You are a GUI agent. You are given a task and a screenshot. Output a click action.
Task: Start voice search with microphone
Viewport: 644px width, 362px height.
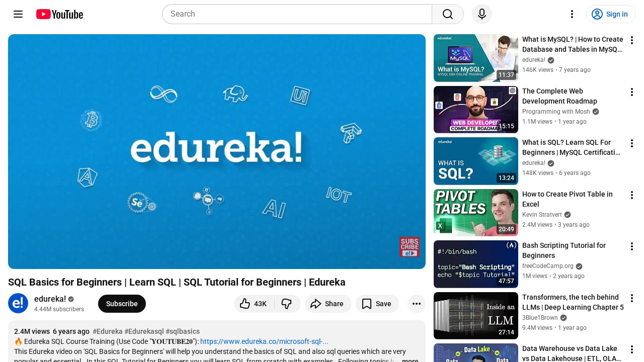pyautogui.click(x=482, y=14)
